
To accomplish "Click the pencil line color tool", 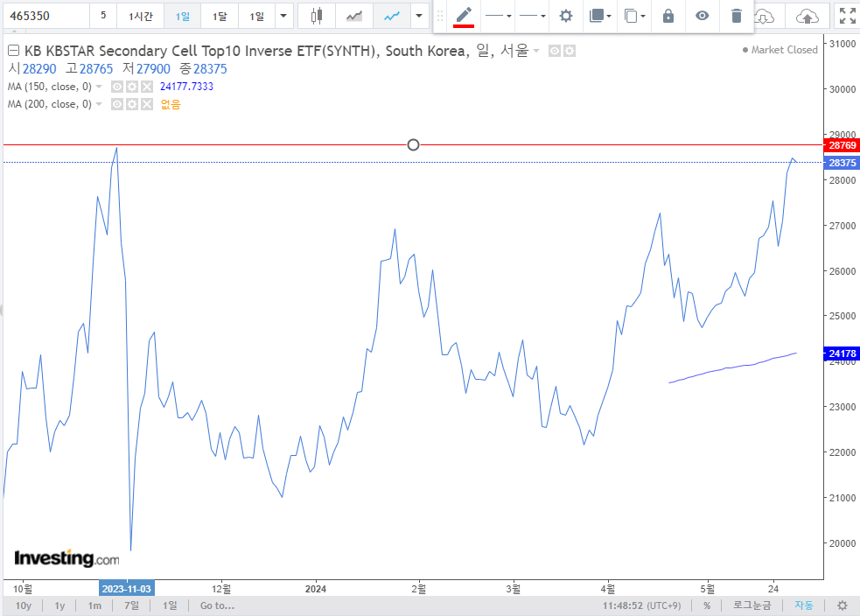I will coord(464,16).
